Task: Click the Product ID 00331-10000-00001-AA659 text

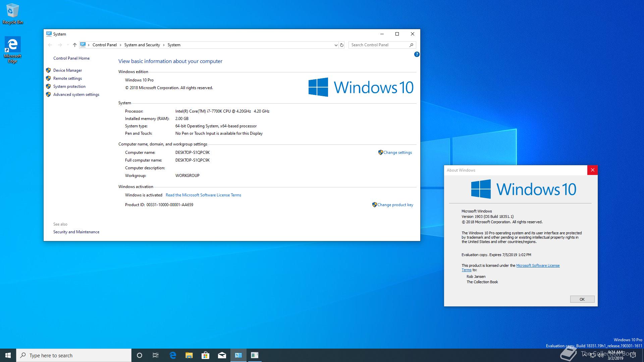Action: pyautogui.click(x=159, y=205)
